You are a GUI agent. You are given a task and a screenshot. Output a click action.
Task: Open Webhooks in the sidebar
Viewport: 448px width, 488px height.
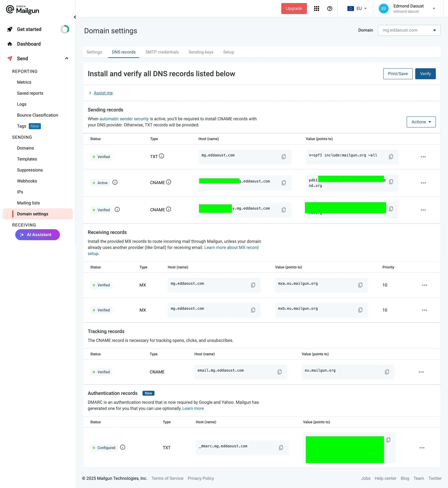[x=27, y=181]
